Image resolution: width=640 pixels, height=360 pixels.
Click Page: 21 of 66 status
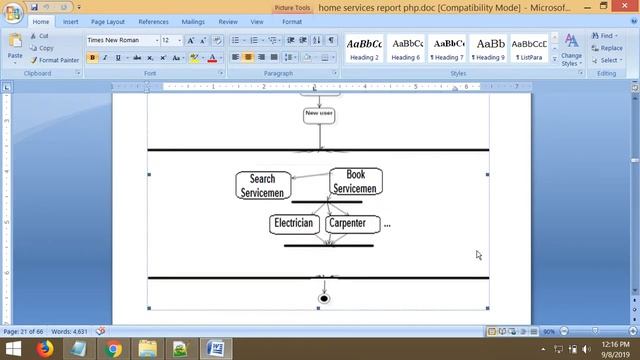pos(23,331)
